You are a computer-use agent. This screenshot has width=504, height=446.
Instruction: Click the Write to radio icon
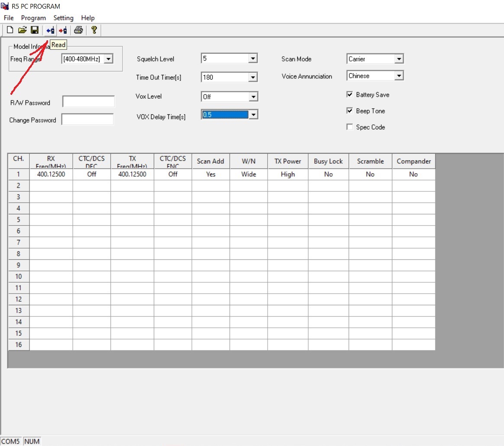coord(63,31)
